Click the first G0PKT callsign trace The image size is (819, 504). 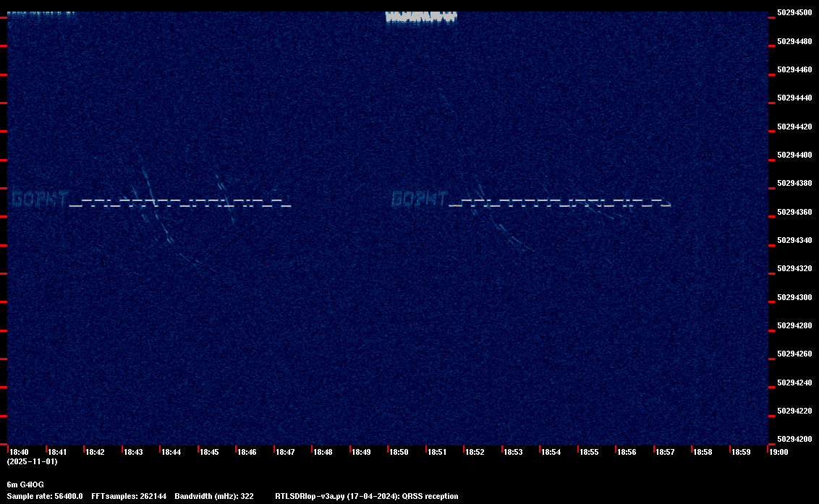[x=41, y=198]
